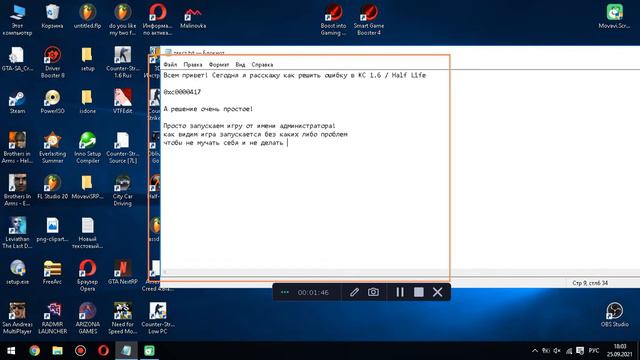The image size is (640, 360).
Task: Select the VTFEdit shortcut
Action: (x=122, y=102)
